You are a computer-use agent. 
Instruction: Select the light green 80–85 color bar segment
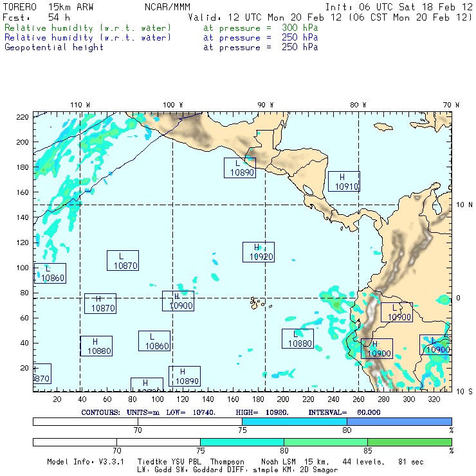pyautogui.click(x=325, y=442)
